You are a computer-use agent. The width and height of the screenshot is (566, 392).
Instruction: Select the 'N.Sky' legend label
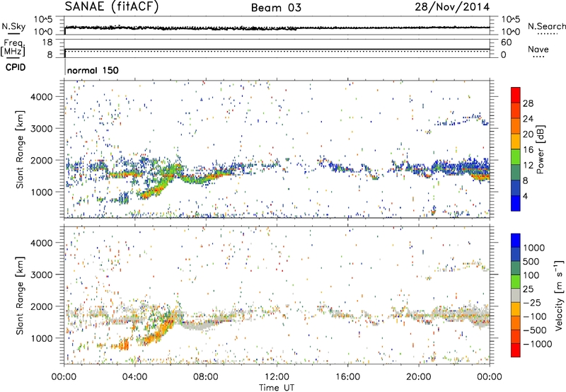tap(13, 26)
